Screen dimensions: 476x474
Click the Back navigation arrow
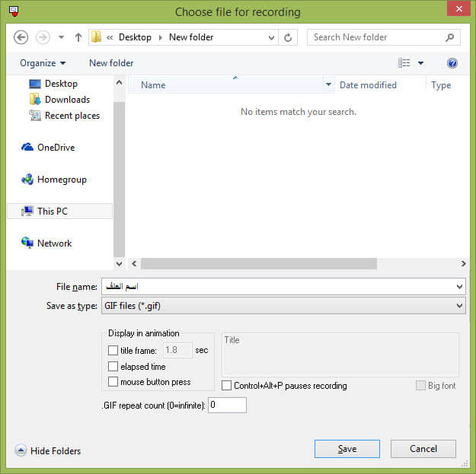pyautogui.click(x=21, y=37)
